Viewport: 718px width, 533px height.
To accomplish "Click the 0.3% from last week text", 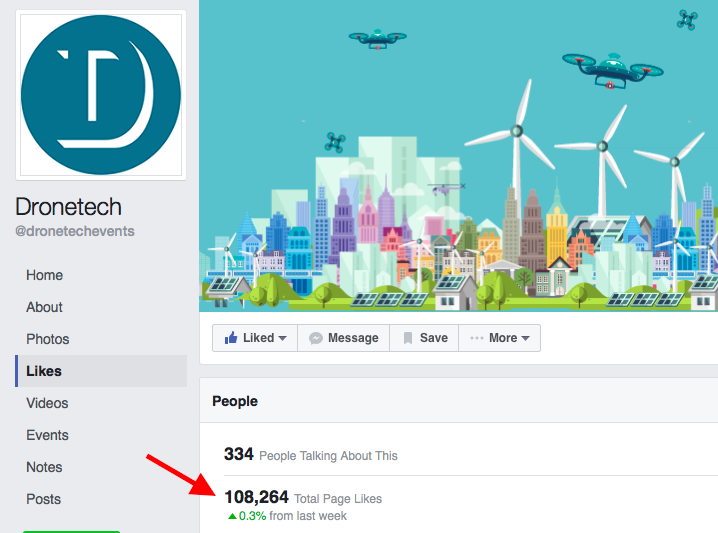I will [x=288, y=516].
